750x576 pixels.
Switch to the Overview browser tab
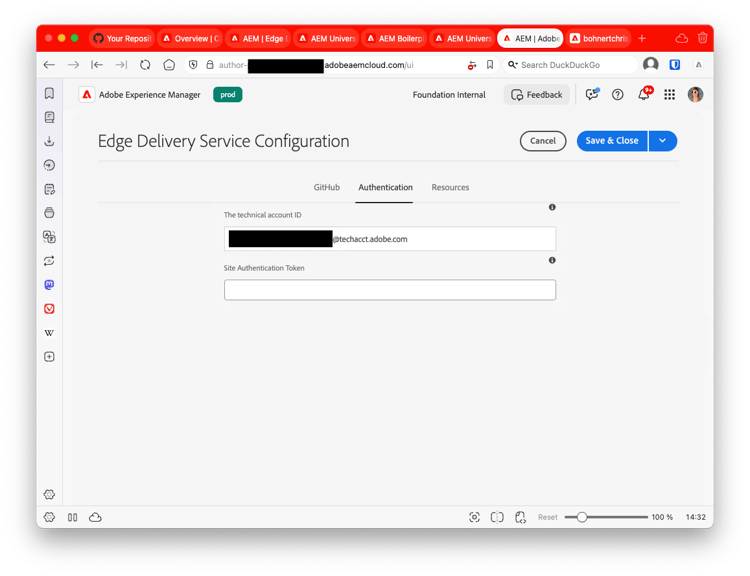click(x=190, y=38)
